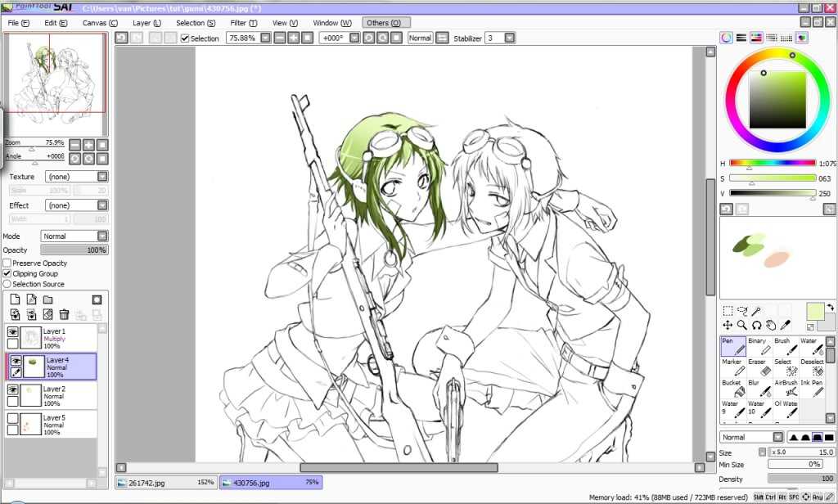The height and width of the screenshot is (504, 838).
Task: Swap foreground and background colors
Action: [830, 308]
